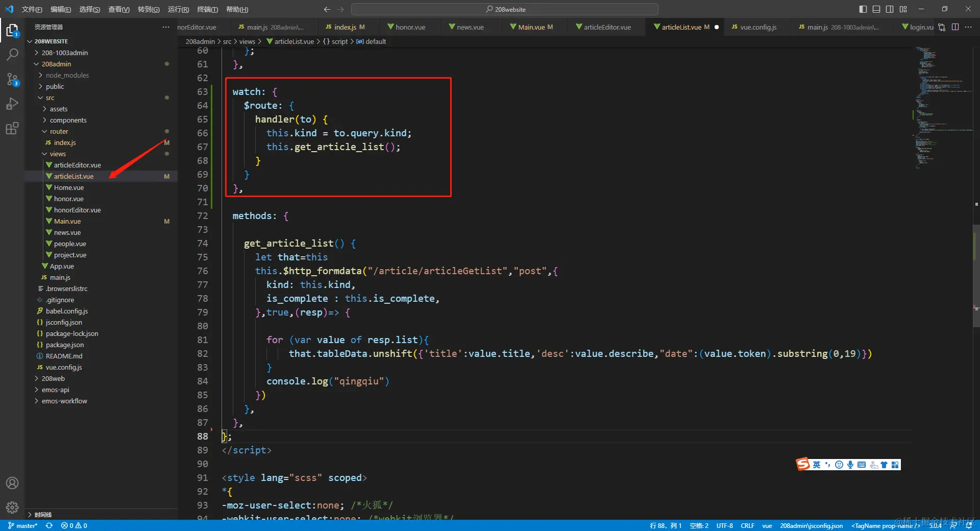Open package.json in the explorer tree
980x531 pixels.
click(x=101, y=345)
